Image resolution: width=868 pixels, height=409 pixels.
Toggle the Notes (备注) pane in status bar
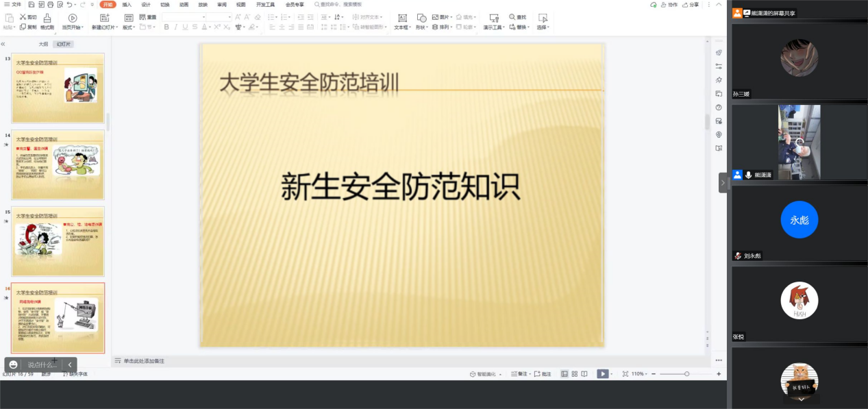pos(521,374)
